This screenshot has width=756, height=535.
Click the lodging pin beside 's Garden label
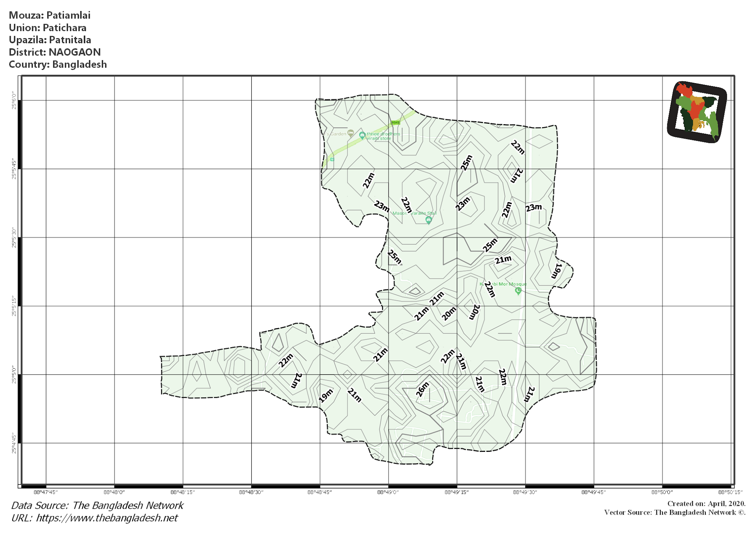click(x=351, y=133)
